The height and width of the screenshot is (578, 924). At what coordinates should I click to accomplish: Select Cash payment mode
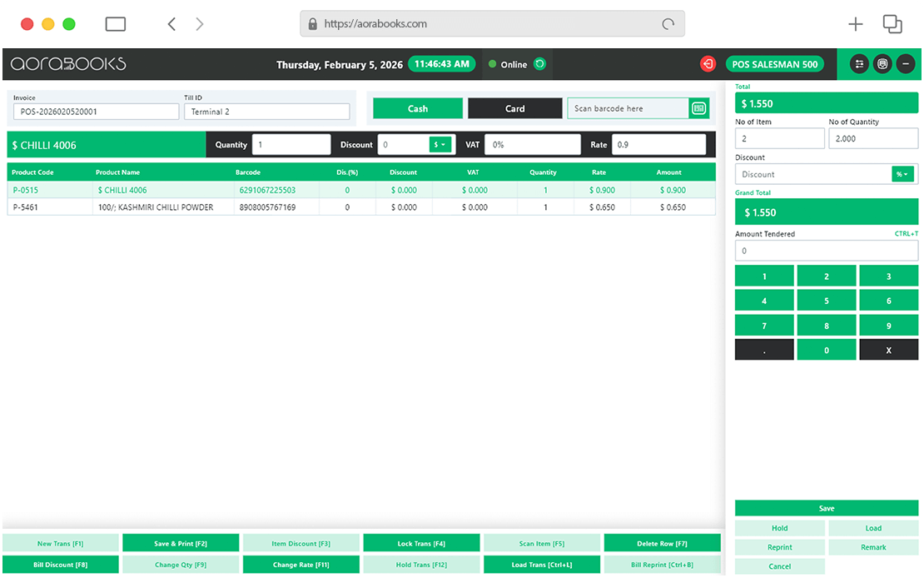click(417, 108)
